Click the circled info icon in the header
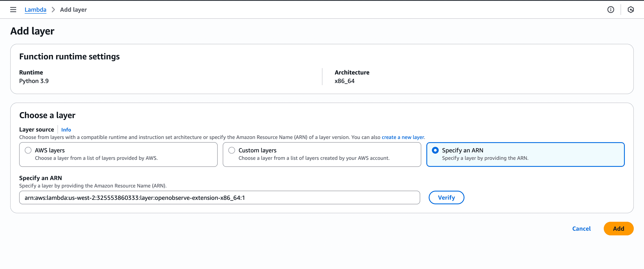Image resolution: width=644 pixels, height=269 pixels. (x=611, y=10)
